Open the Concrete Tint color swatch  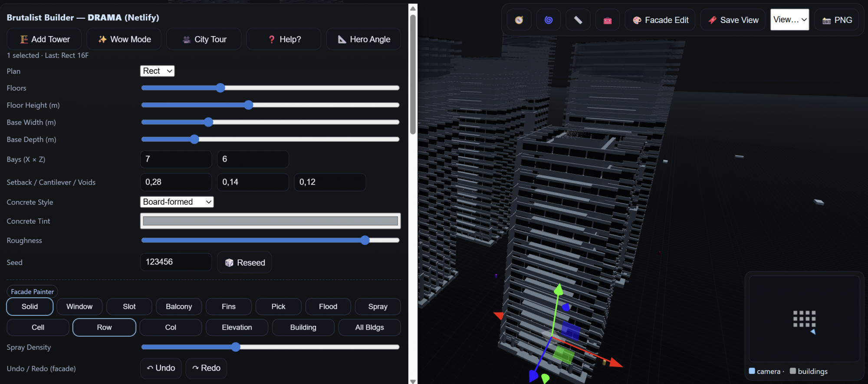pos(270,221)
